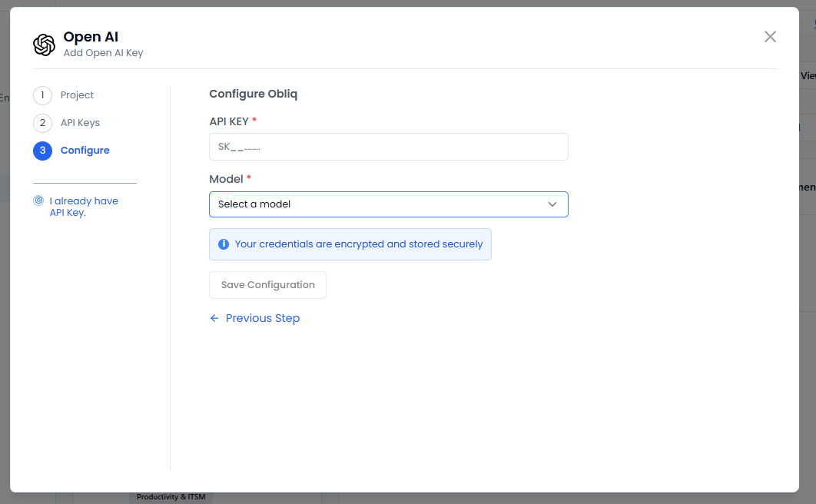Click the 'Configure Obliq' heading
Viewport: 816px width, 504px height.
pos(253,94)
